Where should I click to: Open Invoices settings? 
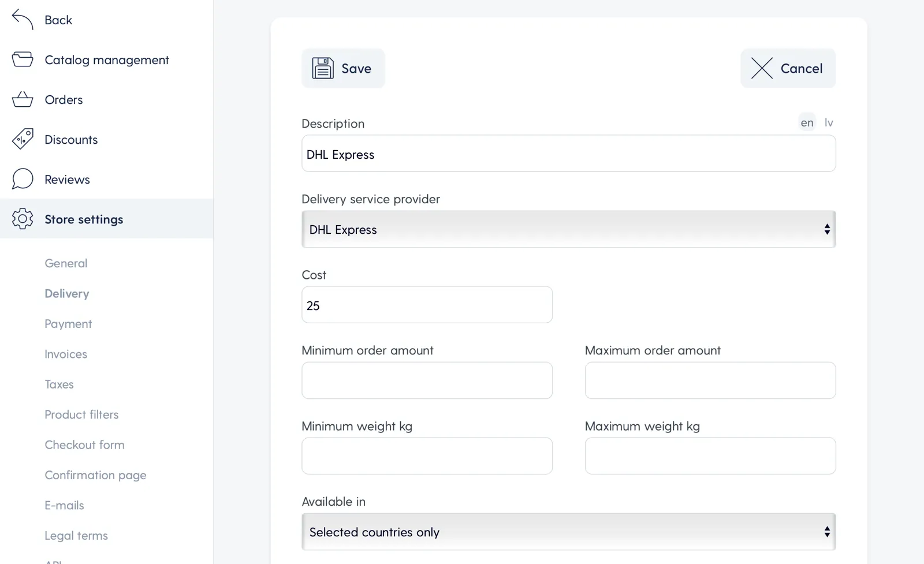point(66,354)
